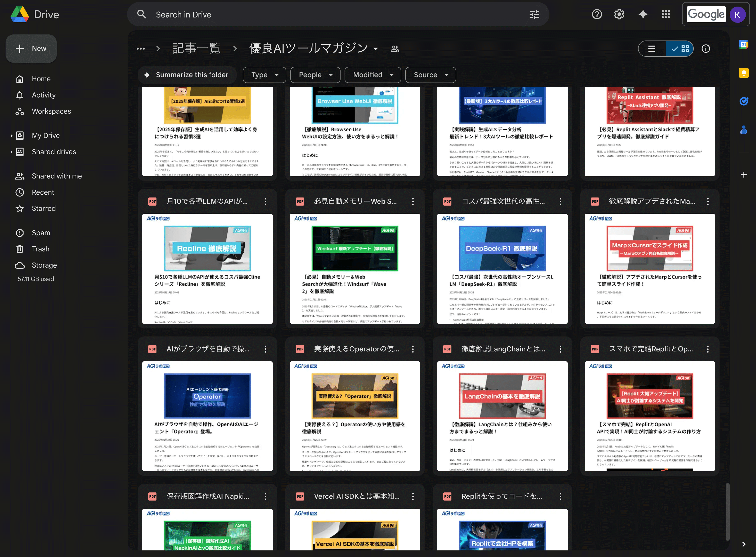The width and height of the screenshot is (756, 557).
Task: Open advanced search filter options icon
Action: coord(534,14)
